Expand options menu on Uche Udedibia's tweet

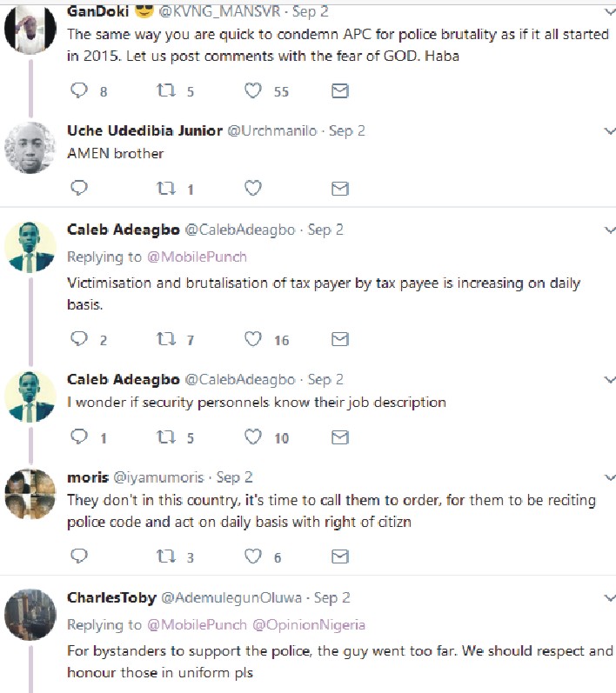[x=609, y=131]
